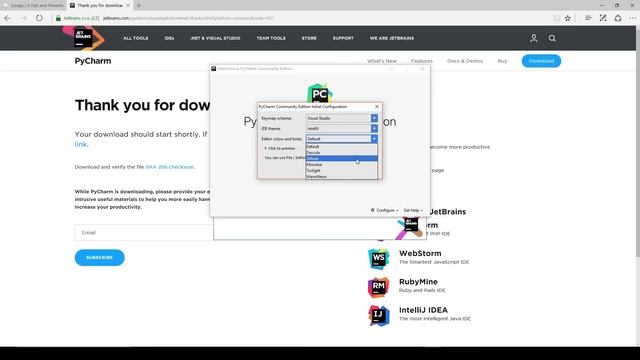
Task: Open the account profile icon
Action: (x=533, y=38)
